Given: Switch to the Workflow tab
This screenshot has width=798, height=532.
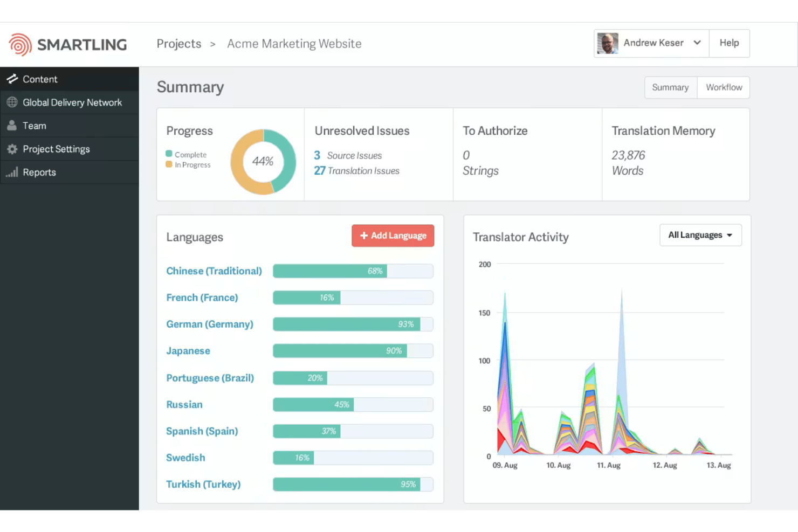Looking at the screenshot, I should (724, 87).
